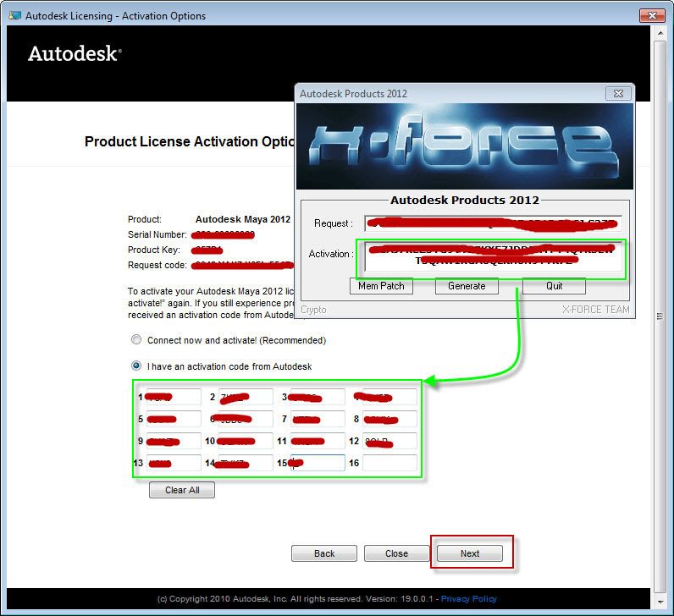674x616 pixels.
Task: Click the scrollbar down arrow
Action: click(660, 602)
